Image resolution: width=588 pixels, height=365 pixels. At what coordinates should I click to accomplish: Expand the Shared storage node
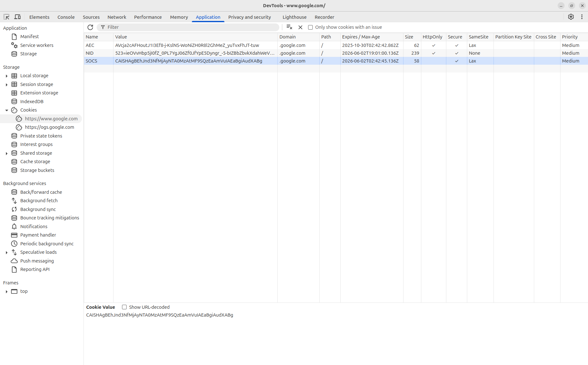[7, 153]
